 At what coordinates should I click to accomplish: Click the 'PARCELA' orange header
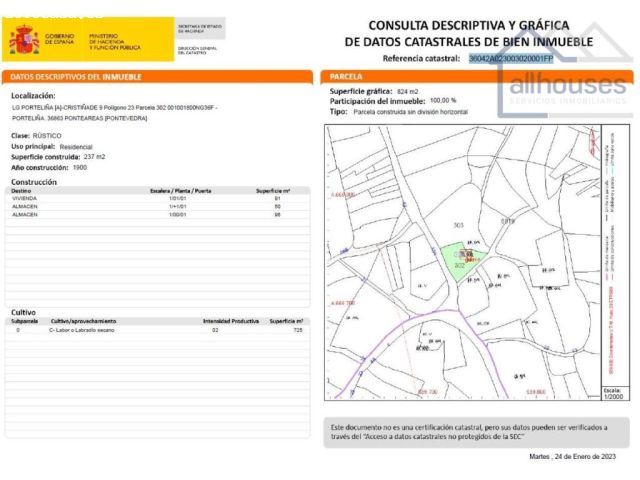(x=477, y=77)
